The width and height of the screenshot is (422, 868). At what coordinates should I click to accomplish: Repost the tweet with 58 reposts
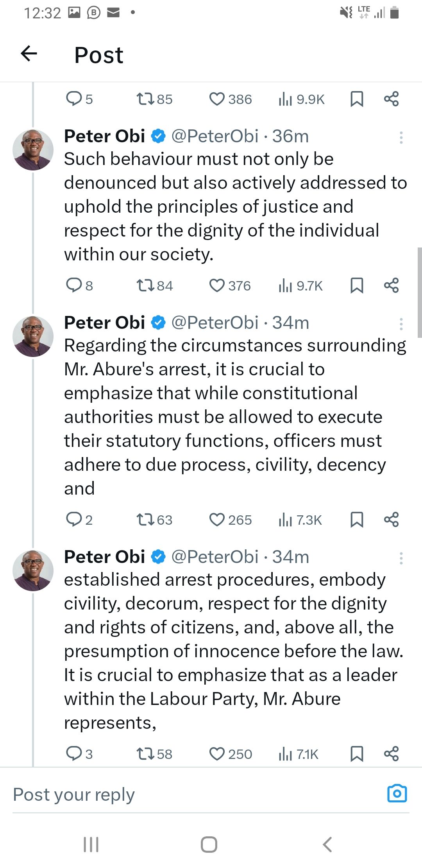[145, 753]
